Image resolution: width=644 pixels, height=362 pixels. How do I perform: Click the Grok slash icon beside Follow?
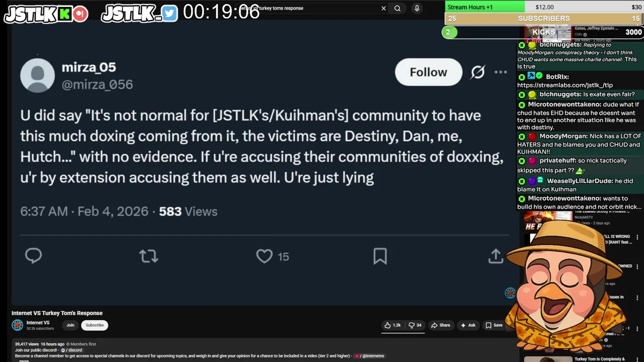[x=477, y=72]
